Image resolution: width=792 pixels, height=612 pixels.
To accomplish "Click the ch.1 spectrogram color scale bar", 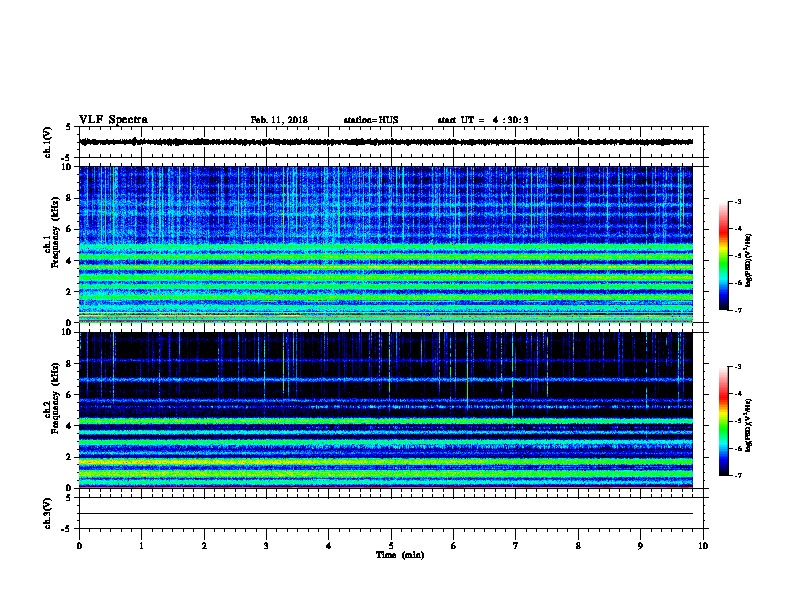I will click(x=723, y=256).
